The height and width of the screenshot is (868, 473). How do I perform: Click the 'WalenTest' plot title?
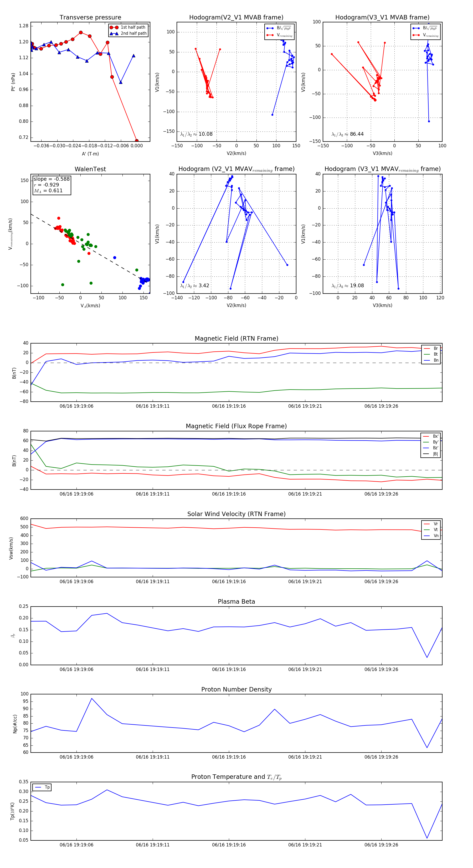[x=90, y=169]
